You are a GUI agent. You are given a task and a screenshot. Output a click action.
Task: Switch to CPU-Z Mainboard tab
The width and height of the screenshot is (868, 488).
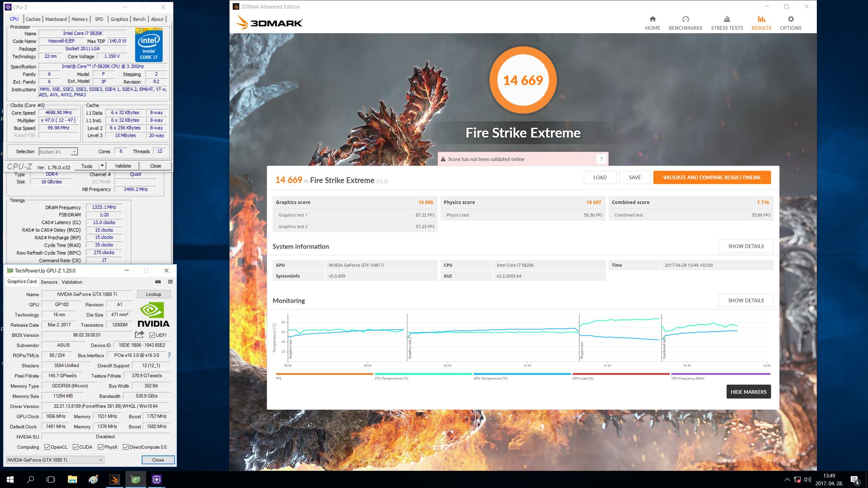(56, 19)
